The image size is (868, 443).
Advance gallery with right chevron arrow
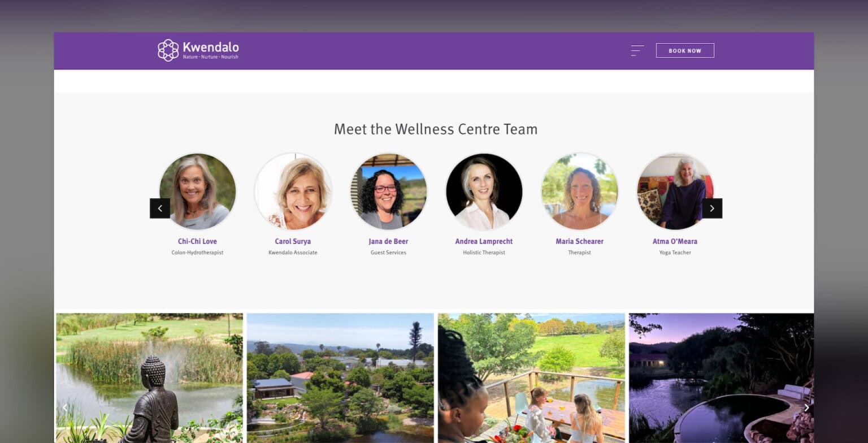click(x=806, y=407)
